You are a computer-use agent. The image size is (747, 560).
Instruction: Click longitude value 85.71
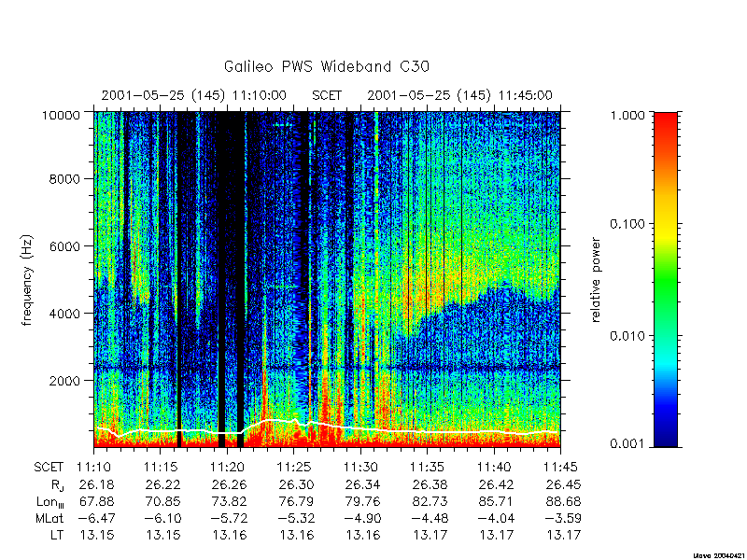click(497, 501)
